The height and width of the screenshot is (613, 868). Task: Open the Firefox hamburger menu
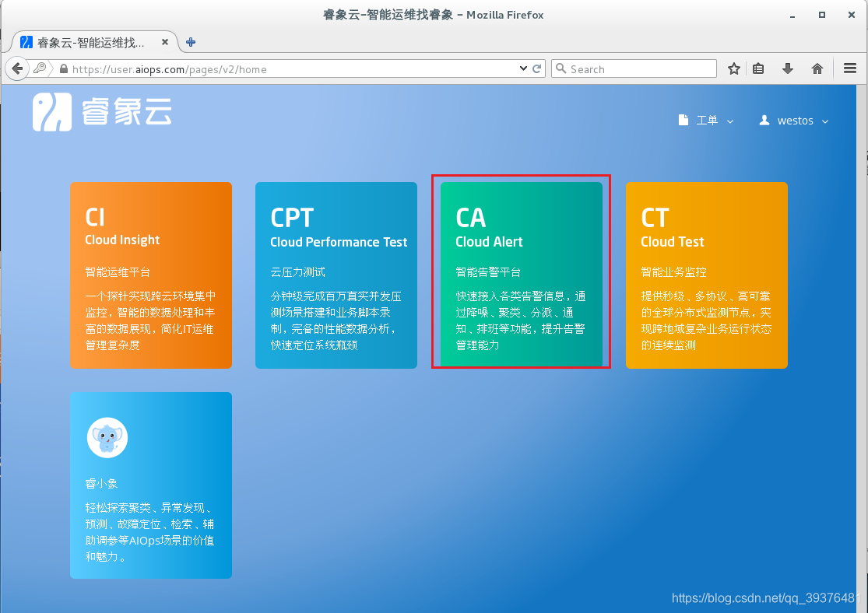(x=850, y=68)
